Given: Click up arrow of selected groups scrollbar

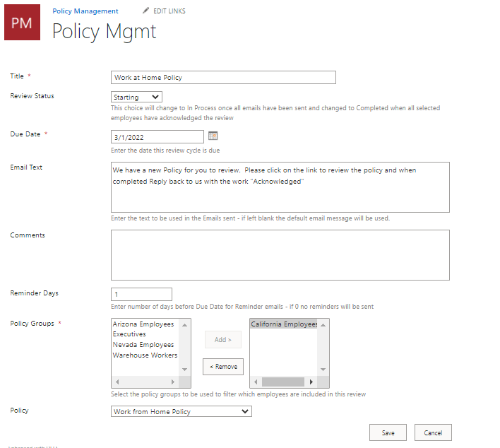Looking at the screenshot, I should click(323, 325).
